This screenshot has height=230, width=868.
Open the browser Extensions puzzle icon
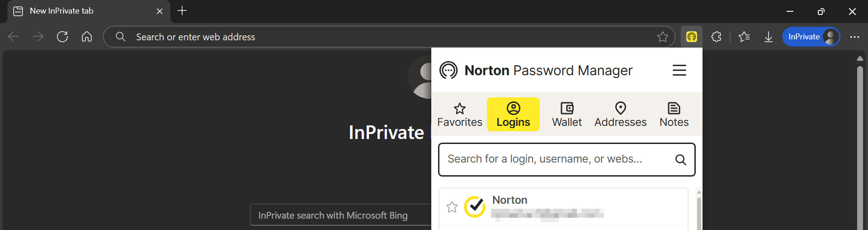[x=716, y=37]
